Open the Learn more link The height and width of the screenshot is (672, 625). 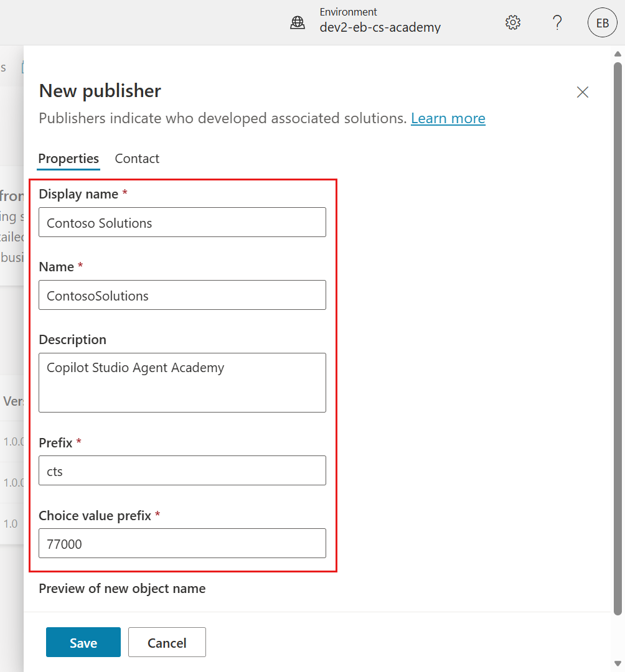coord(448,118)
